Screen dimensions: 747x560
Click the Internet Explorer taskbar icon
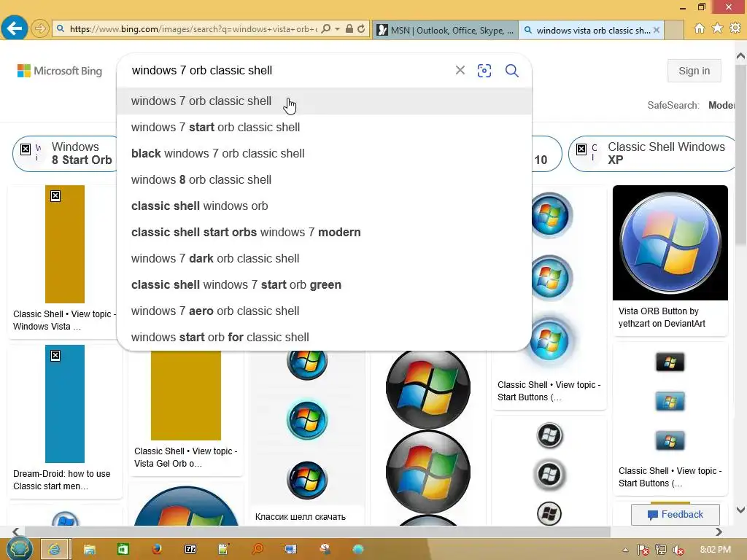tap(55, 549)
